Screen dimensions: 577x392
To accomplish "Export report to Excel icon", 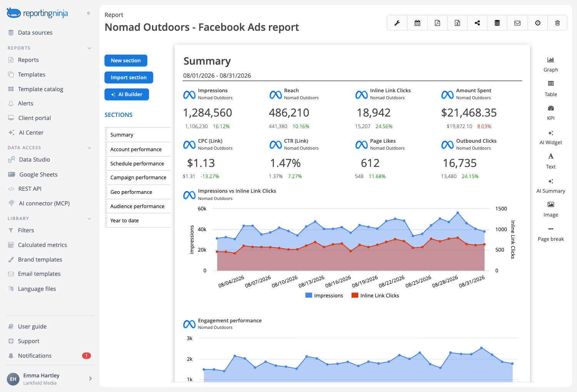I will [457, 23].
